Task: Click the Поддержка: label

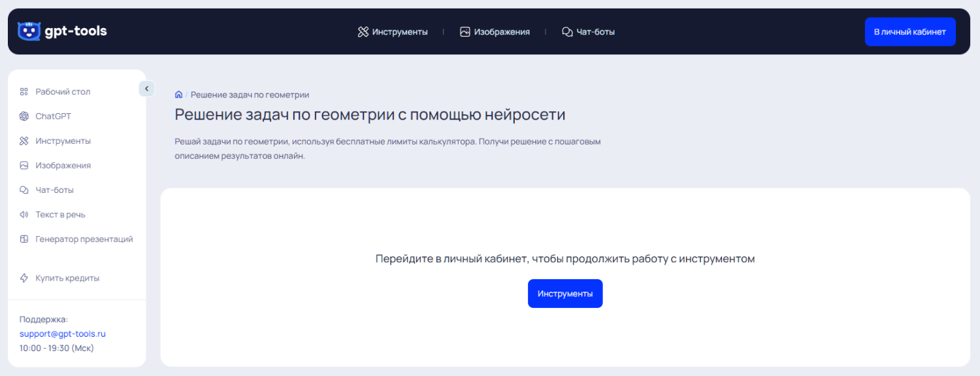Action: [x=44, y=319]
